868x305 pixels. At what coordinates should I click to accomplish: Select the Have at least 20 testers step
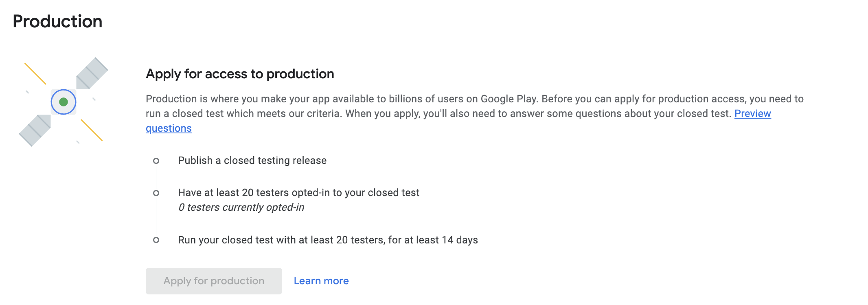tap(298, 192)
